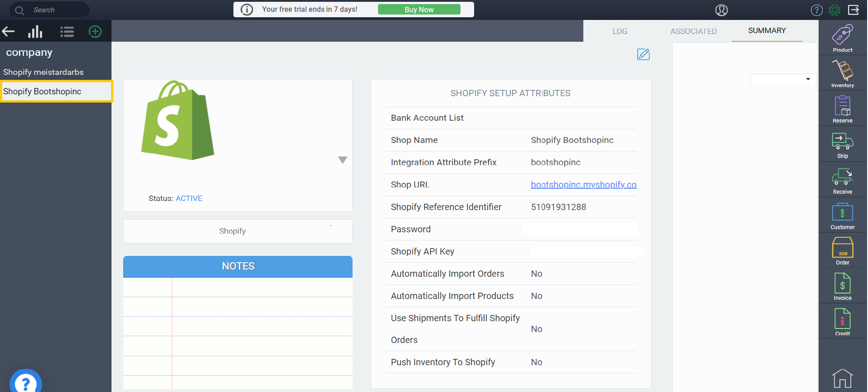Open the Inventory module
The width and height of the screenshot is (868, 392).
coord(843,73)
